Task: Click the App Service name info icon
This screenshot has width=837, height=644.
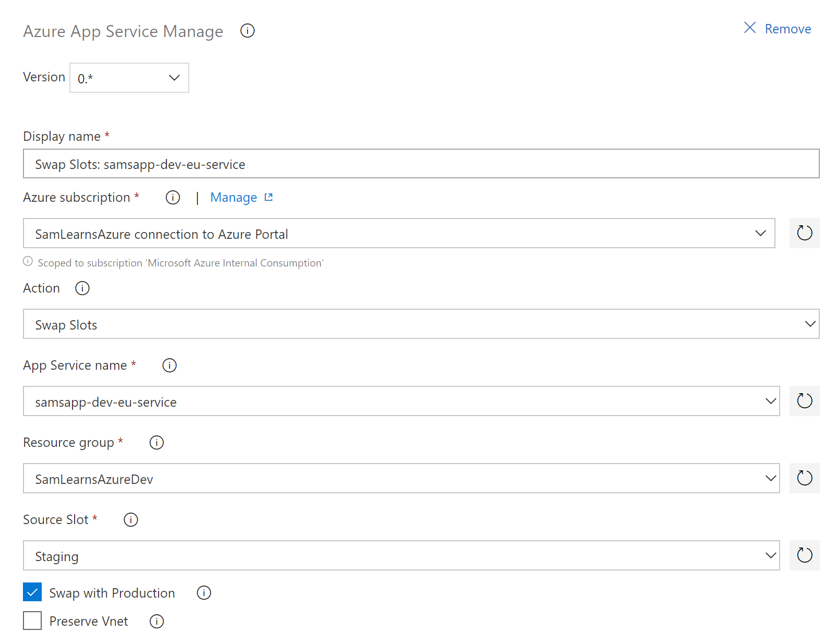Action: point(169,366)
